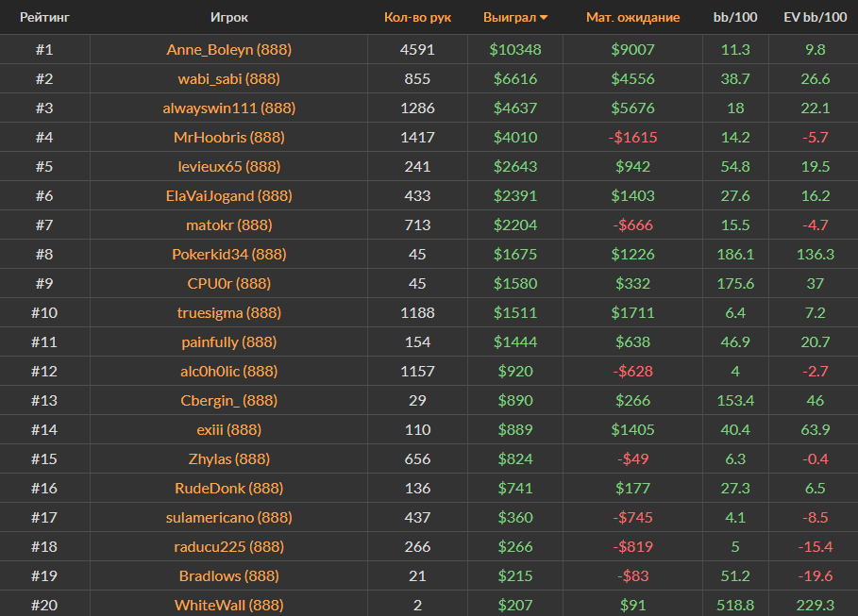View alwayswin111 (888) player stats
The height and width of the screenshot is (616, 858).
coord(229,108)
